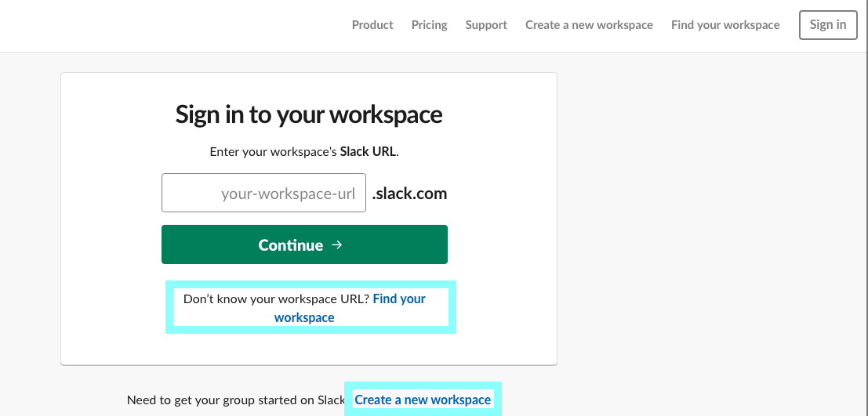
Task: Click the Need to get your group started text
Action: point(236,400)
